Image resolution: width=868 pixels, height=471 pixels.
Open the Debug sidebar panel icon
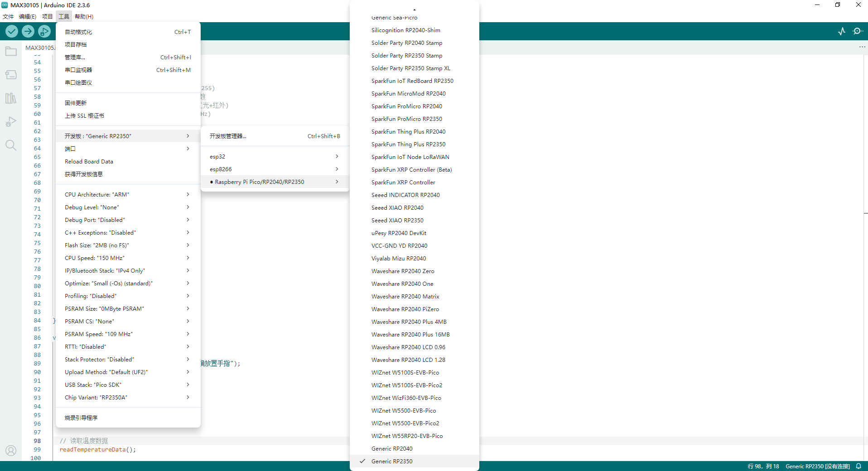[11, 122]
